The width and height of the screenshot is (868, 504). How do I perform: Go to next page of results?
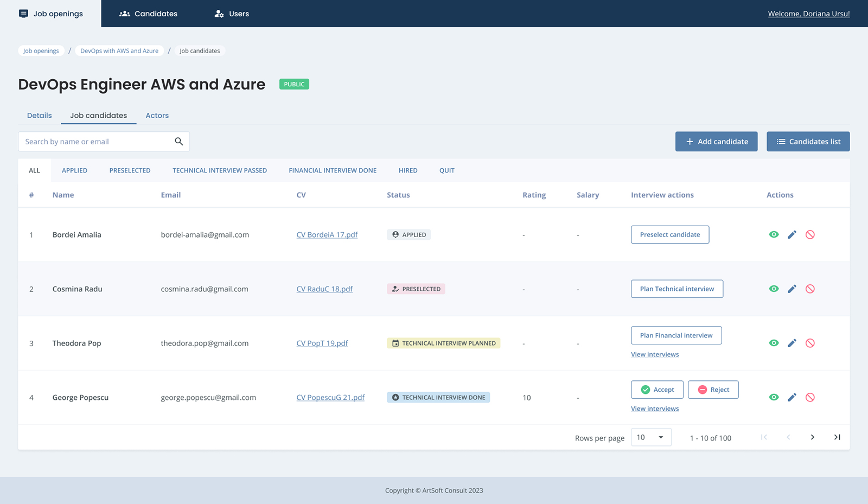click(812, 437)
